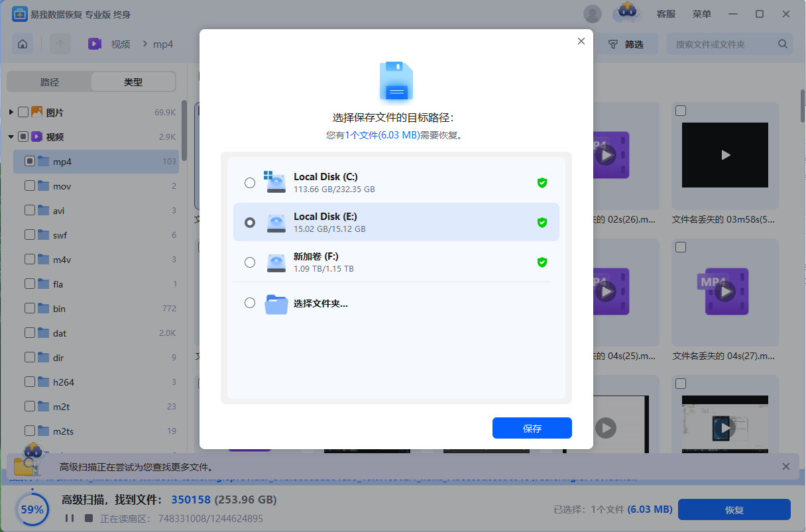
Task: Click the 保存 button
Action: point(532,428)
